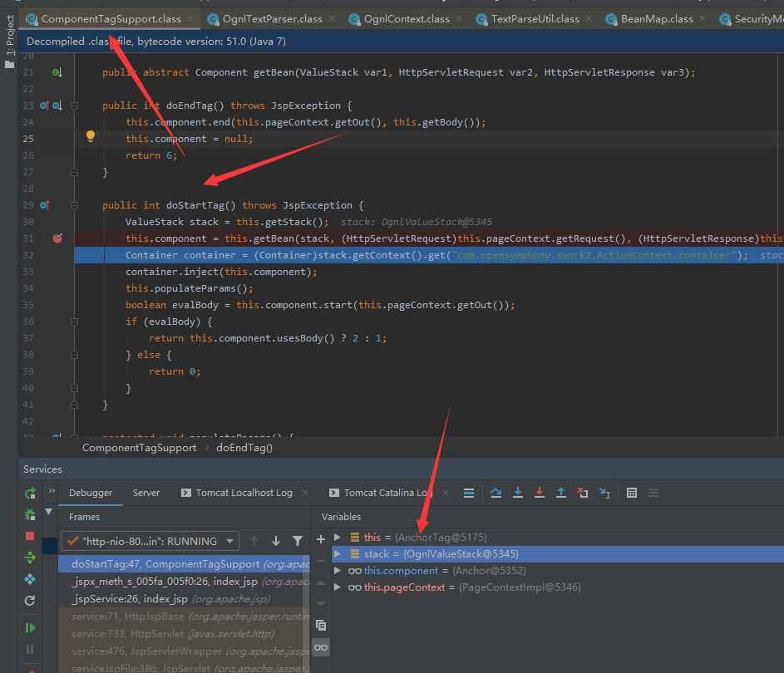Click the Step Into debugger icon
Viewport: 784px width, 673px height.
[x=518, y=493]
